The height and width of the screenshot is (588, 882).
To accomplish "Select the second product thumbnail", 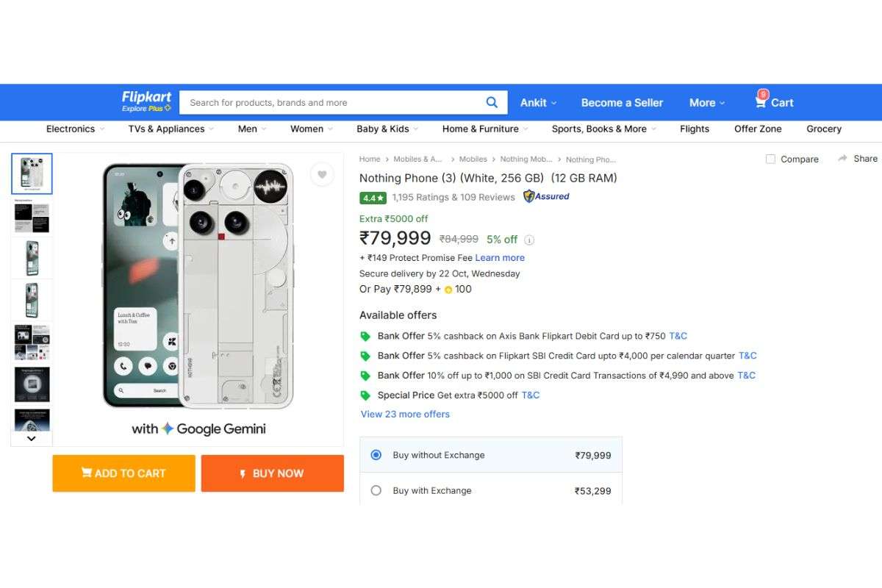I will (x=31, y=216).
